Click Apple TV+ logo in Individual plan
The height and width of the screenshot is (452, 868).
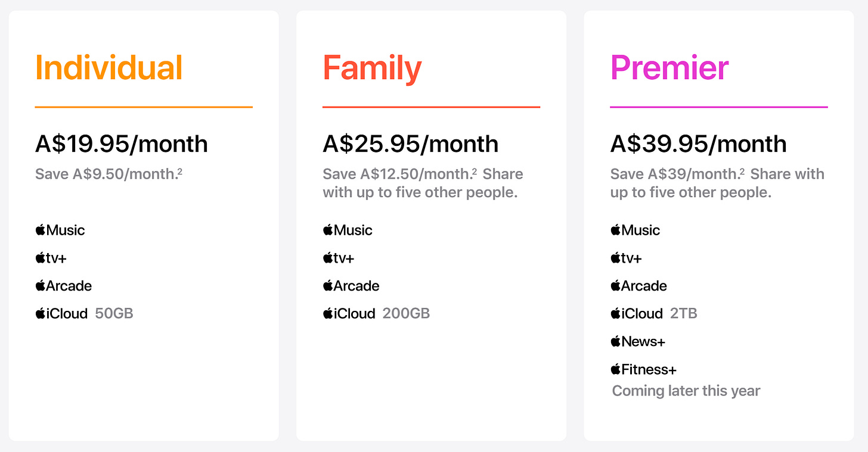(51, 258)
